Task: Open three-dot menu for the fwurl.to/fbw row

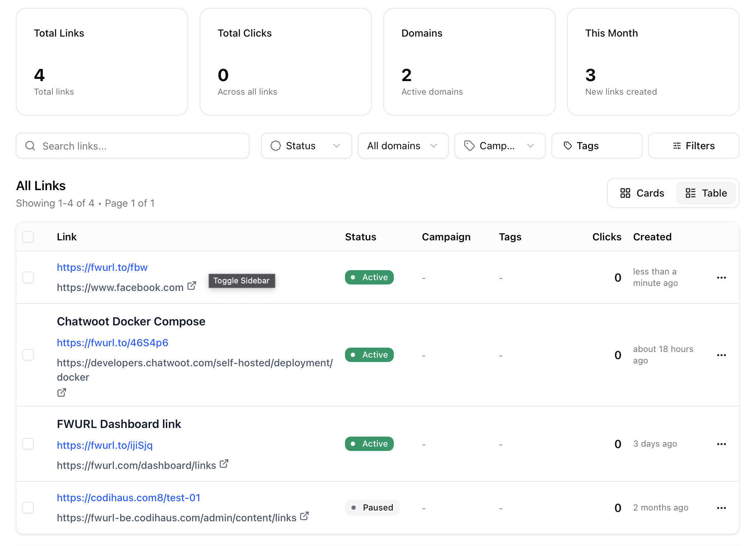Action: click(721, 277)
